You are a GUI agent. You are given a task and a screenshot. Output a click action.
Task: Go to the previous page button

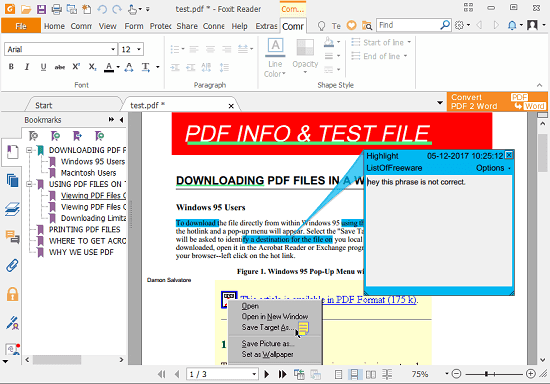(177, 374)
